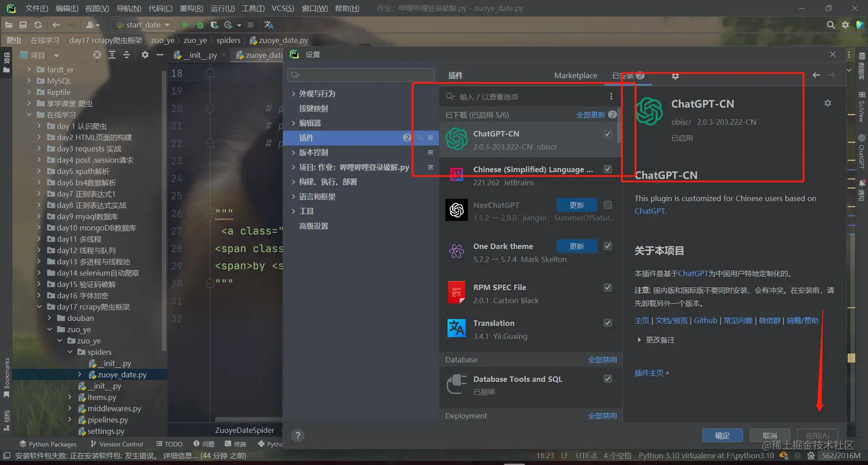Open IDE settings gear at top right
The image size is (868, 465).
pos(846,25)
